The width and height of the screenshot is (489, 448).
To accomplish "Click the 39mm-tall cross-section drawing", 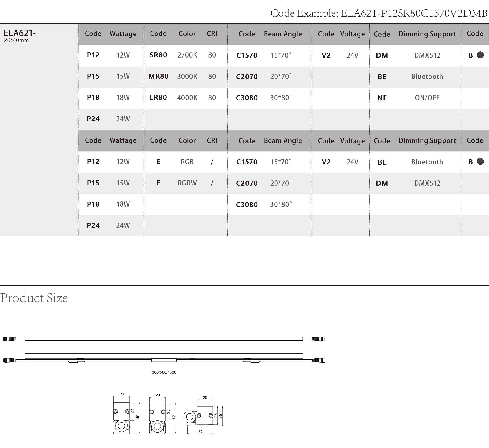I will coord(163,414).
